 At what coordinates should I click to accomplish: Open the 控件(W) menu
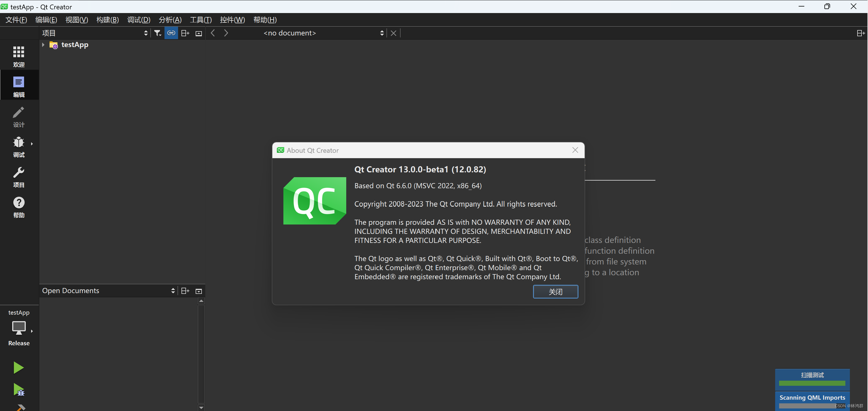[232, 20]
